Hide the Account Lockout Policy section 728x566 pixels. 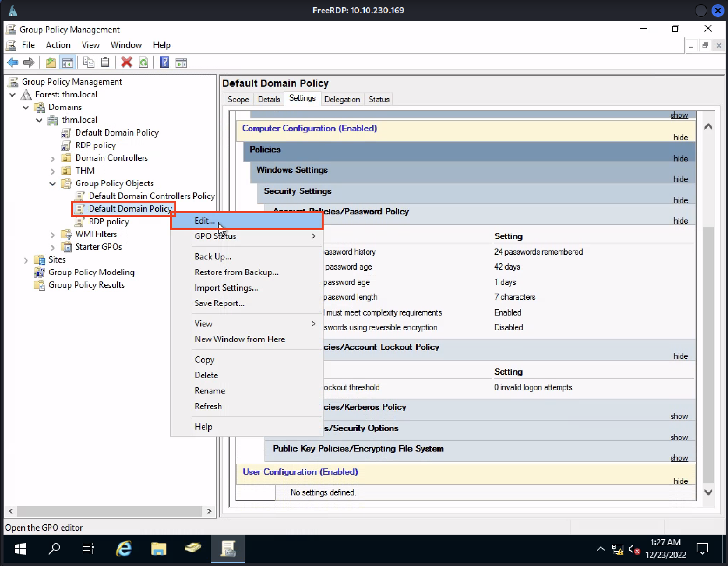(681, 356)
